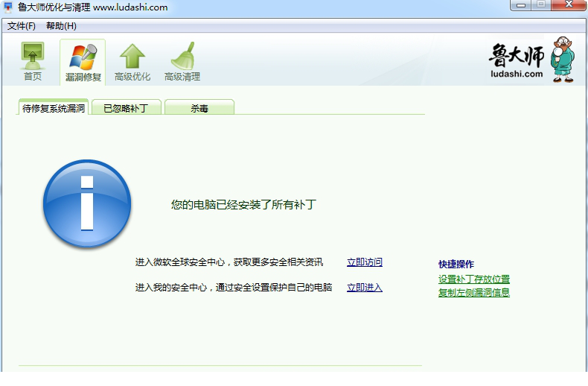Select the 漏洞修复 vulnerability repair icon
This screenshot has width=588, height=386.
[83, 63]
